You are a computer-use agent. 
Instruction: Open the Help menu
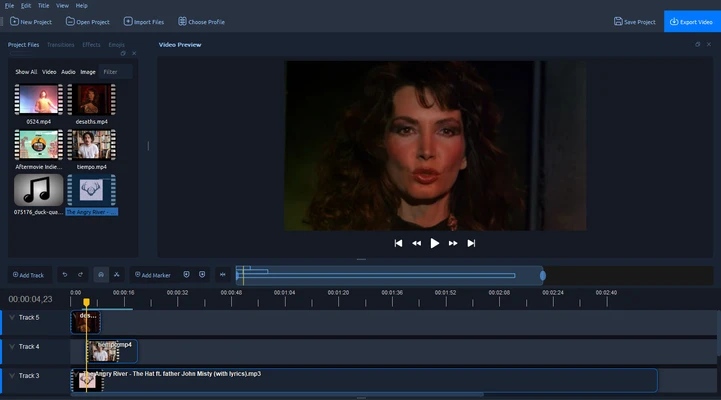[x=81, y=6]
